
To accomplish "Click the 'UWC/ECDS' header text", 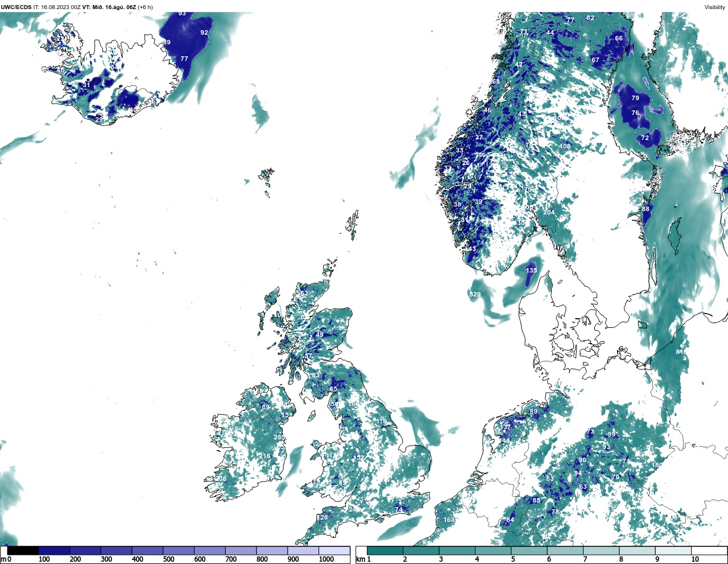I will click(x=16, y=7).
